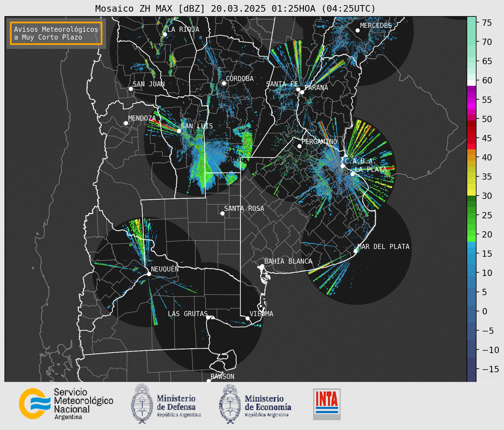Click the C.A.B.A. city marker dot
Viewport: 504px width, 430px height.
(343, 166)
